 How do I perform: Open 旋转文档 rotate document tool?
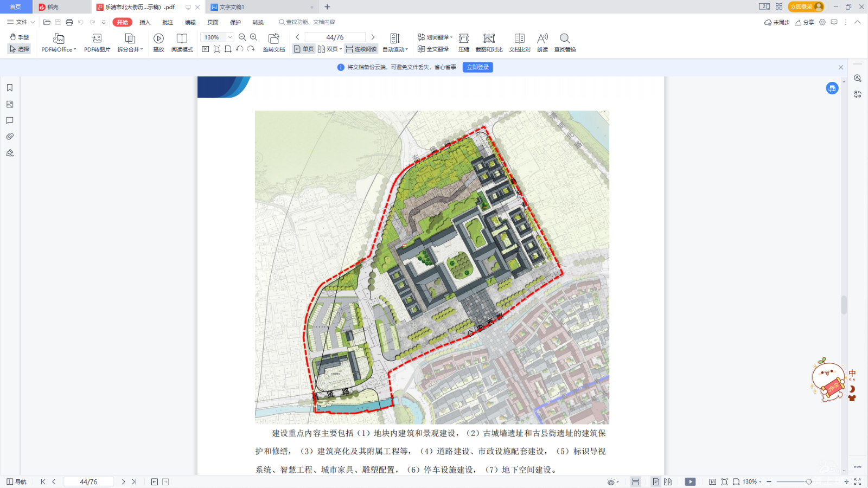click(273, 38)
